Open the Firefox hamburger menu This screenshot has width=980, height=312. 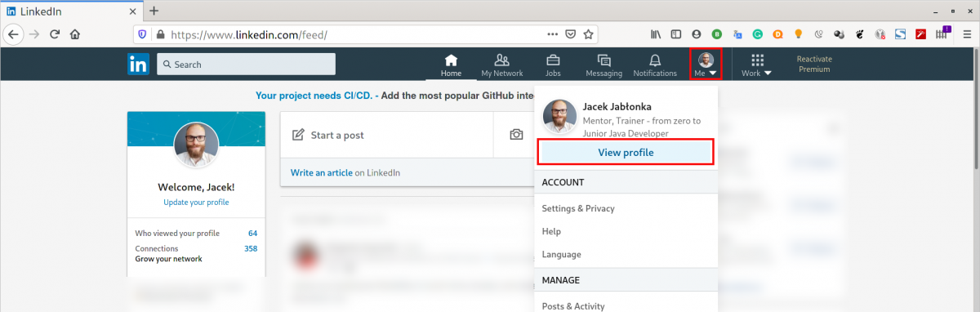(x=967, y=35)
